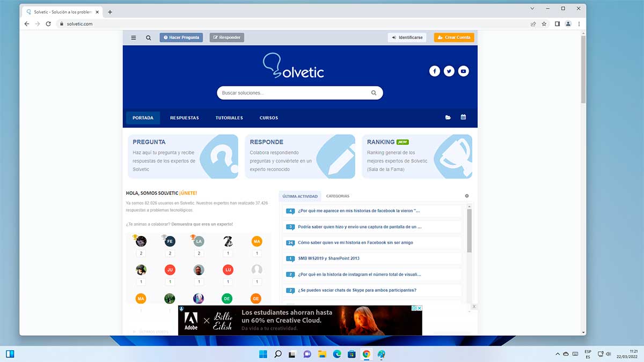Go back with browser back arrow
The height and width of the screenshot is (362, 644).
pyautogui.click(x=27, y=24)
